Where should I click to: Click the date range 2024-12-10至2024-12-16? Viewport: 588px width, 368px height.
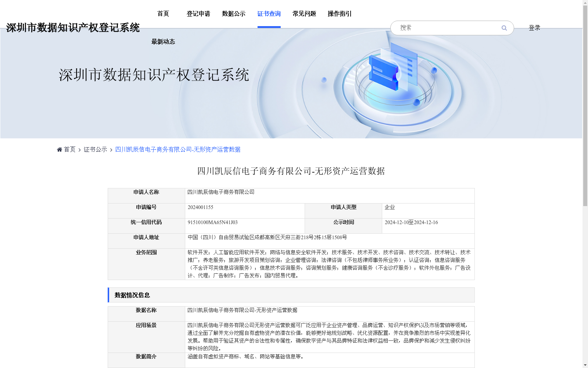[411, 222]
